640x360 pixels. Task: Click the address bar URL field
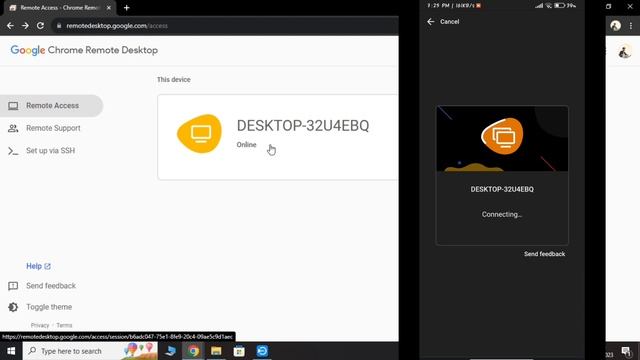click(x=225, y=26)
